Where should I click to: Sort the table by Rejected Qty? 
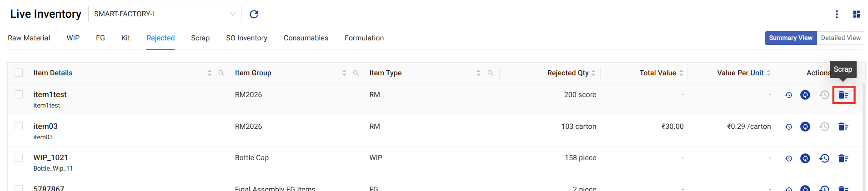tap(593, 73)
